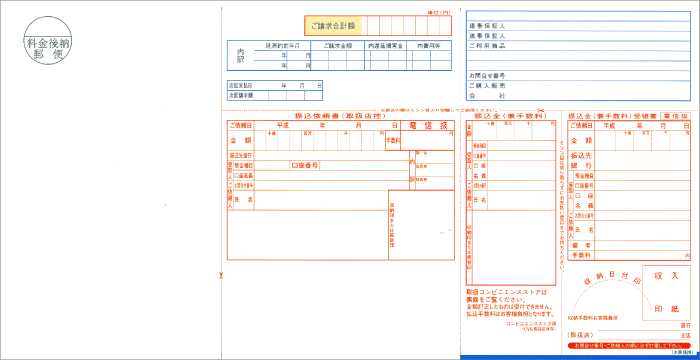Viewport: 700px width, 360px height.
Task: Click the お問合せ番号 row in blue box
Action: coord(578,75)
